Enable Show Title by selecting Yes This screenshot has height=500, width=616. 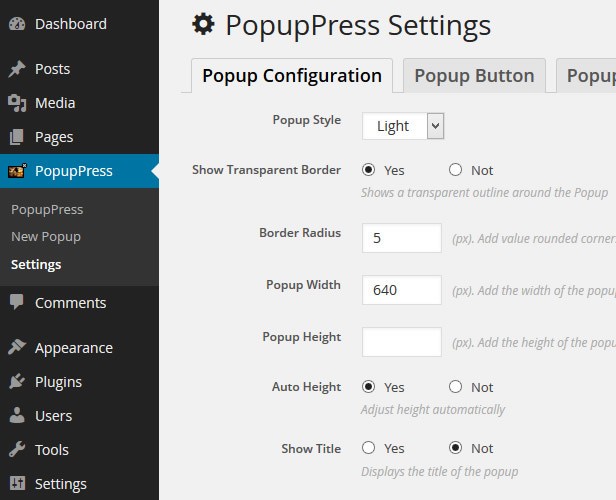(x=368, y=448)
